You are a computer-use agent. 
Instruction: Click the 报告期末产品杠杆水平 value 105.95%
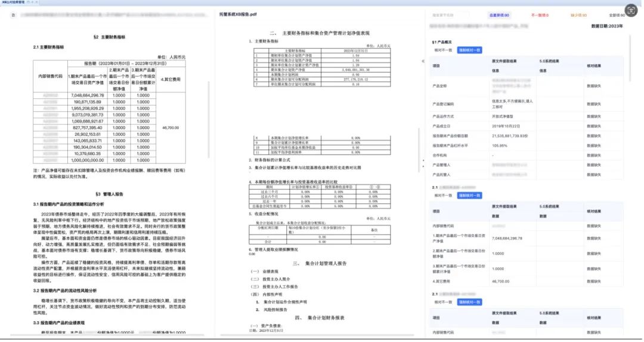(500, 146)
